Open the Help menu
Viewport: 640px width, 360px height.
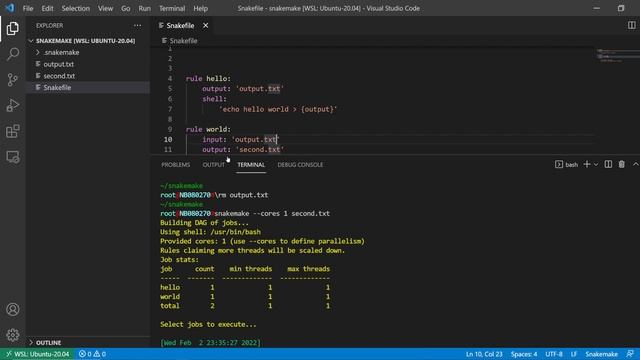pos(200,8)
